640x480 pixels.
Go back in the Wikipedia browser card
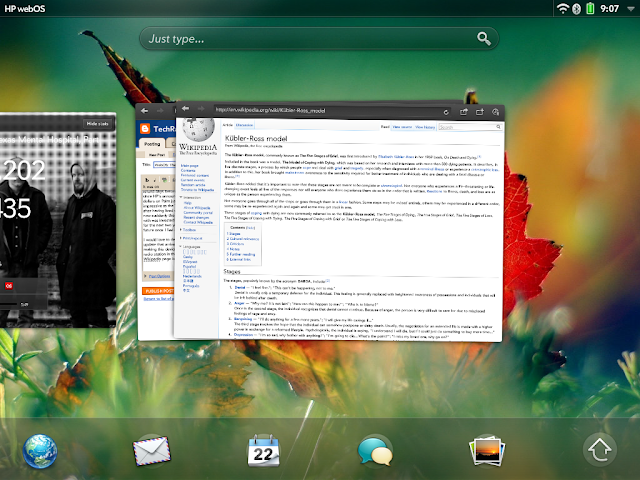[x=185, y=109]
